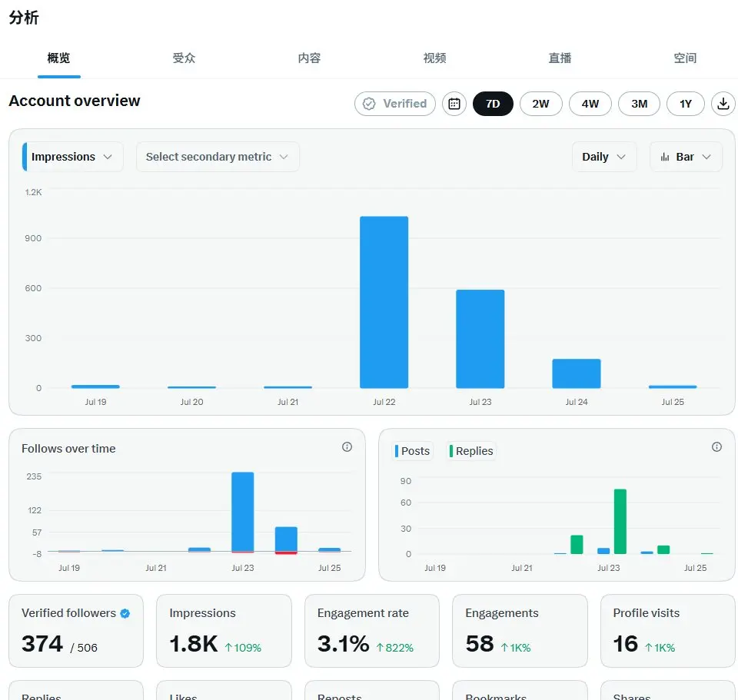Open the calendar date picker icon

click(x=454, y=104)
